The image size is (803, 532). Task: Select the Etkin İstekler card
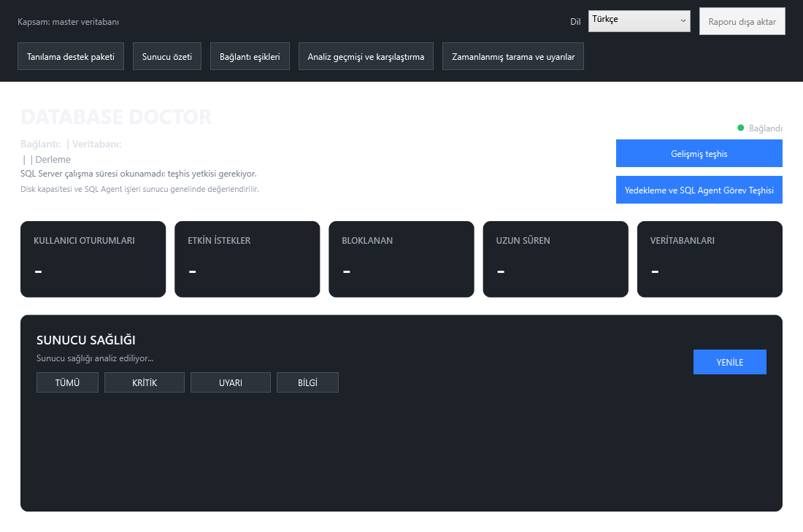[247, 259]
